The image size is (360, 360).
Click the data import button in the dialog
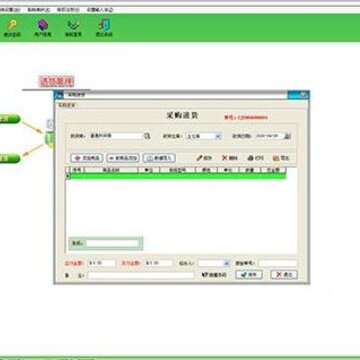(159, 158)
